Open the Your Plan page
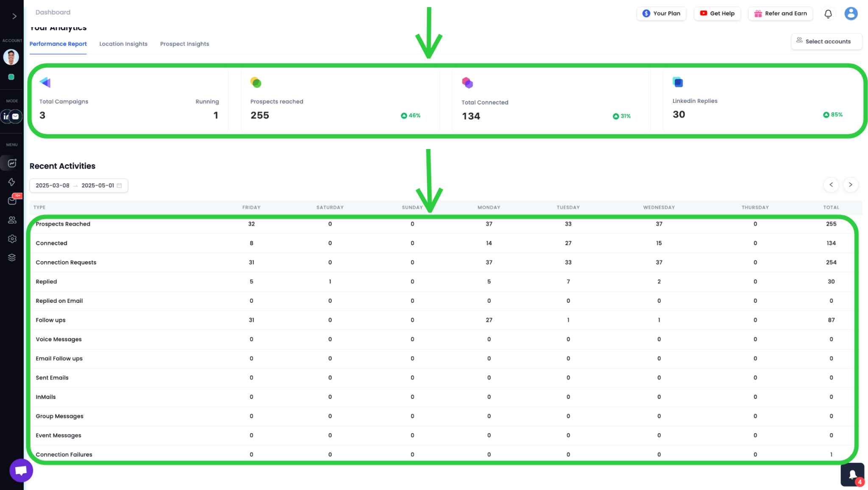 (661, 13)
